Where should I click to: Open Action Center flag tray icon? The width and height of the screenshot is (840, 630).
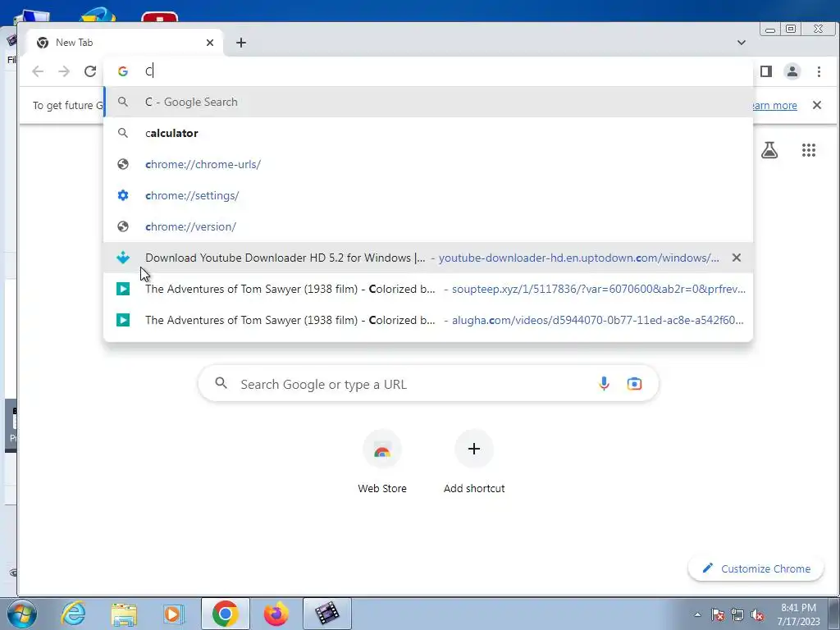718,615
